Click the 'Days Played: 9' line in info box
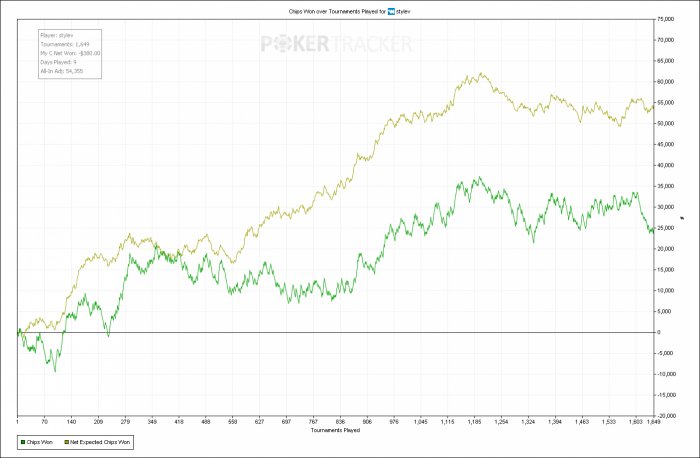 58,62
